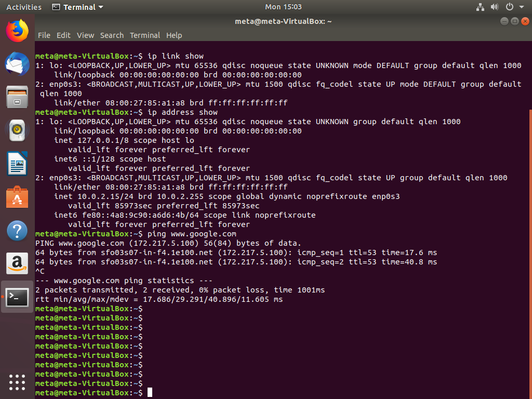532x399 pixels.
Task: Click the volume speaker icon
Action: coord(495,7)
